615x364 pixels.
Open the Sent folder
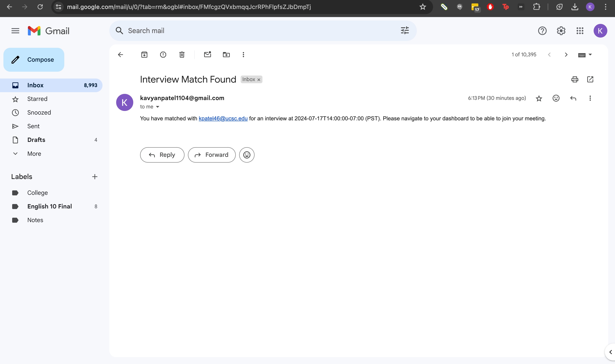pos(33,126)
